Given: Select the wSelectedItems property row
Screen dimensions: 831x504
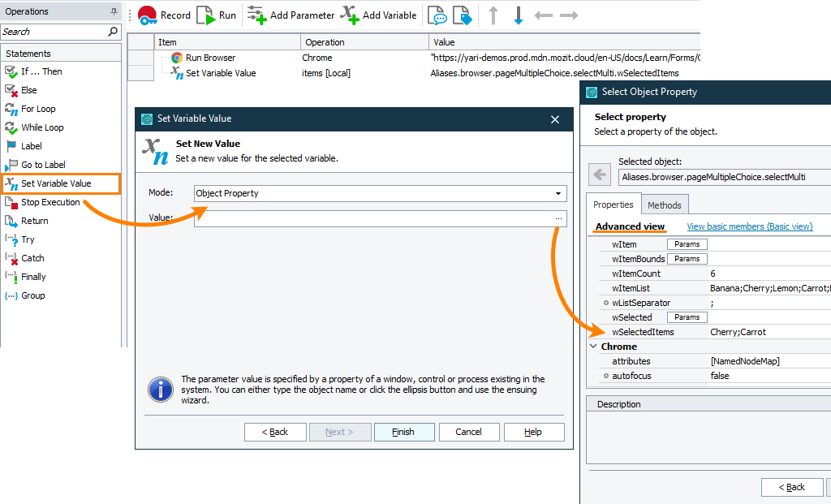Looking at the screenshot, I should [643, 332].
